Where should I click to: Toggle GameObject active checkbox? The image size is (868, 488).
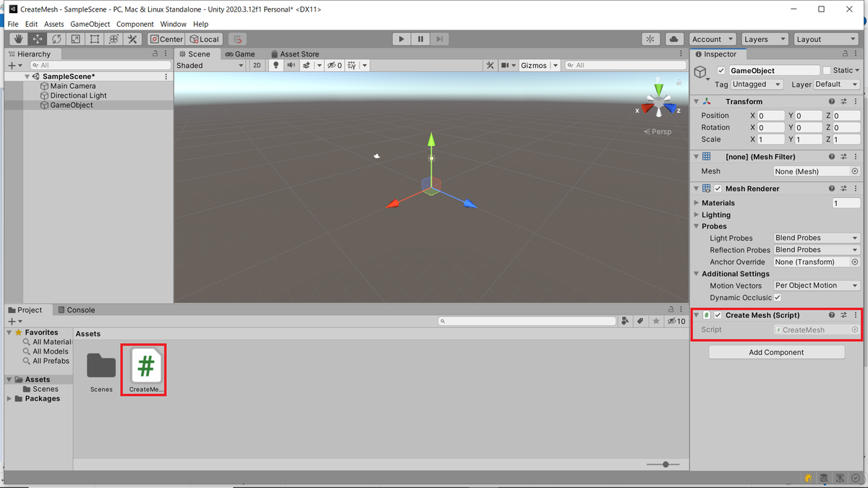click(x=721, y=70)
